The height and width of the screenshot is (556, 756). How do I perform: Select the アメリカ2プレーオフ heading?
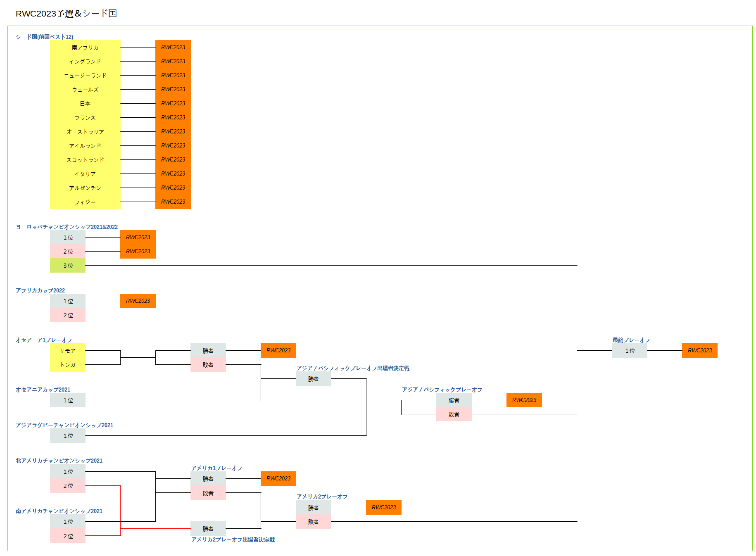pyautogui.click(x=322, y=497)
